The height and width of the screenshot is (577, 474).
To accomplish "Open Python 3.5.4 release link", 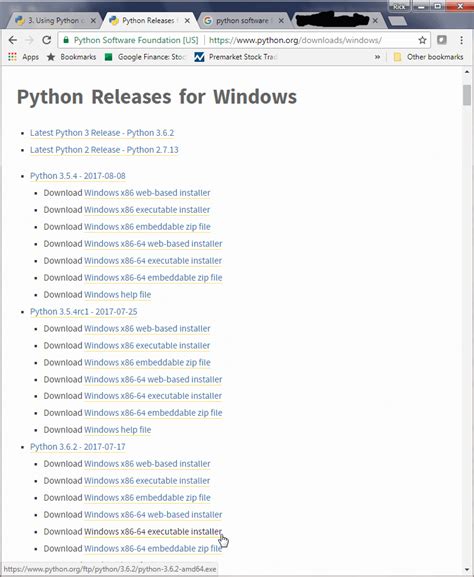I will (78, 176).
